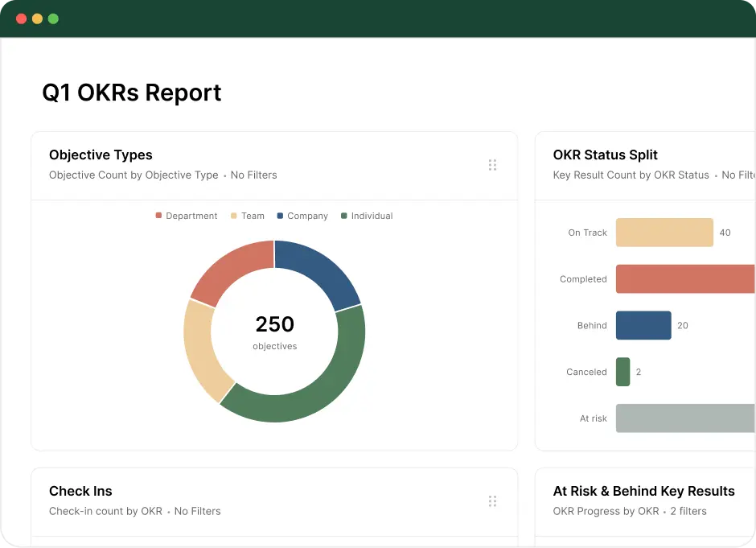The image size is (756, 548).
Task: Toggle the Department legend item
Action: coord(187,216)
